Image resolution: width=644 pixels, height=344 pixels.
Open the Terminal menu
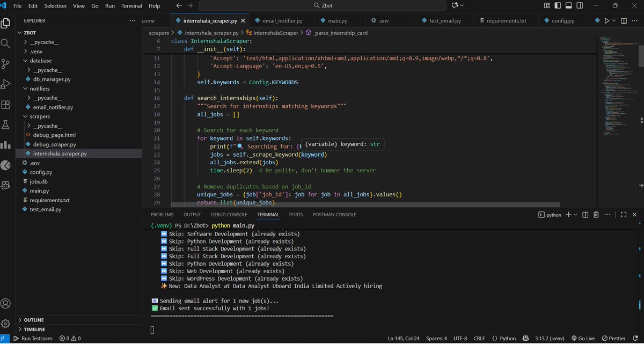click(x=130, y=6)
